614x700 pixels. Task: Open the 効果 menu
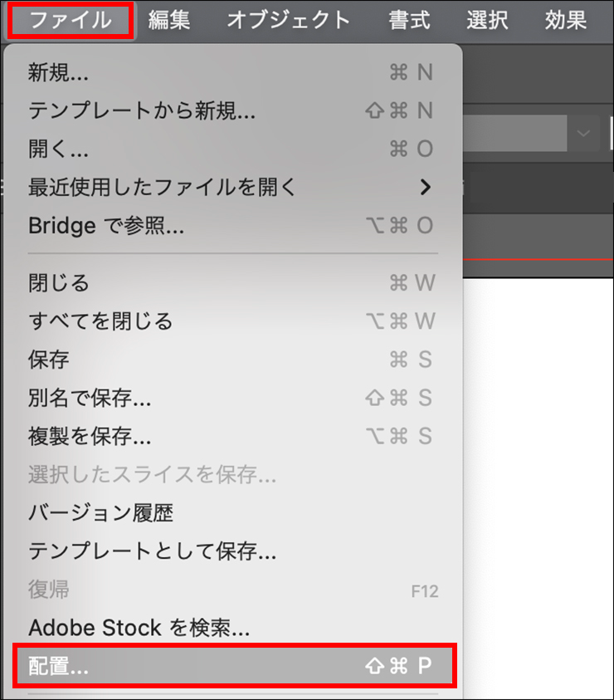(566, 20)
